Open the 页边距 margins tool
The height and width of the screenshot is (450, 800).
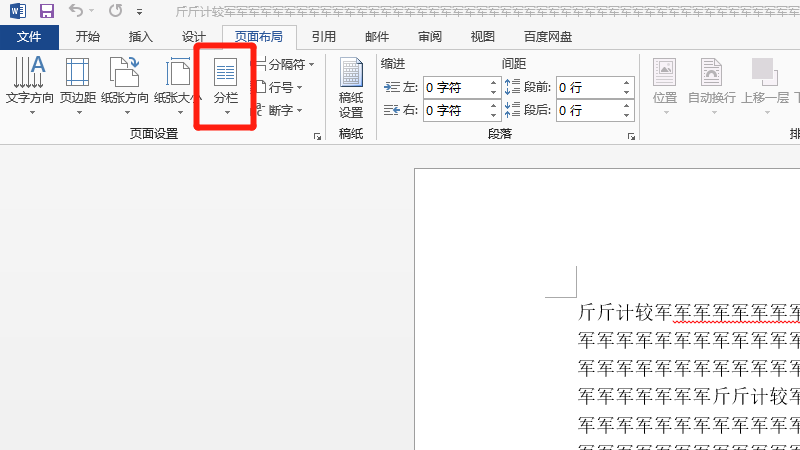point(77,85)
